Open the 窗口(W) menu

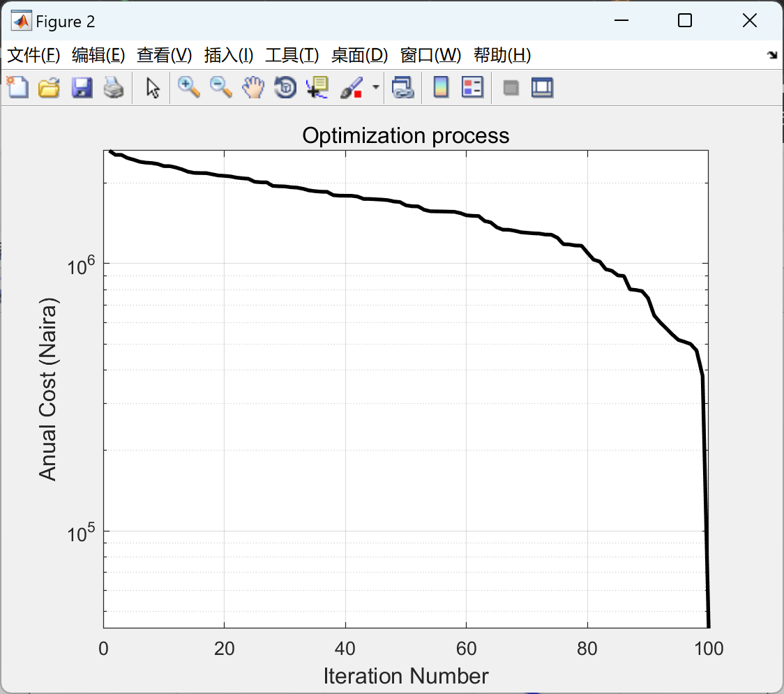tap(430, 55)
